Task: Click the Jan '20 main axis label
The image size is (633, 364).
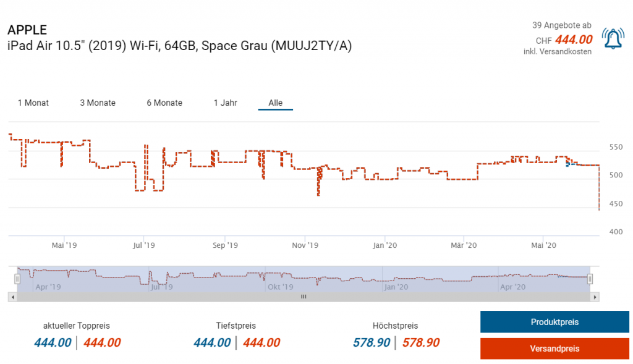Action: pyautogui.click(x=384, y=245)
